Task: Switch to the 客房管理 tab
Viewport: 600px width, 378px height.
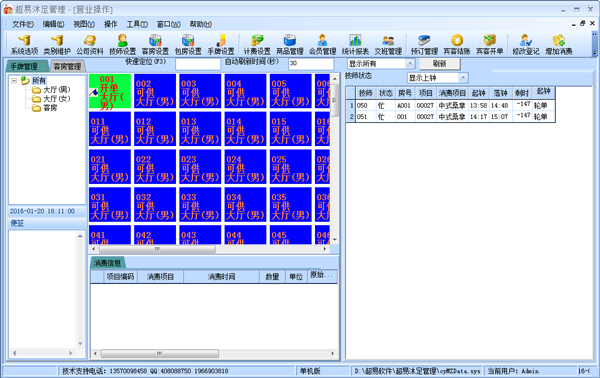Action: click(x=67, y=67)
